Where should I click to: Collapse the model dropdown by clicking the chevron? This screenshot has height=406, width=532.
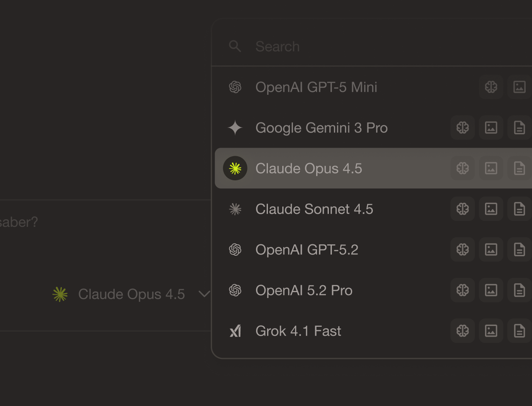[204, 294]
